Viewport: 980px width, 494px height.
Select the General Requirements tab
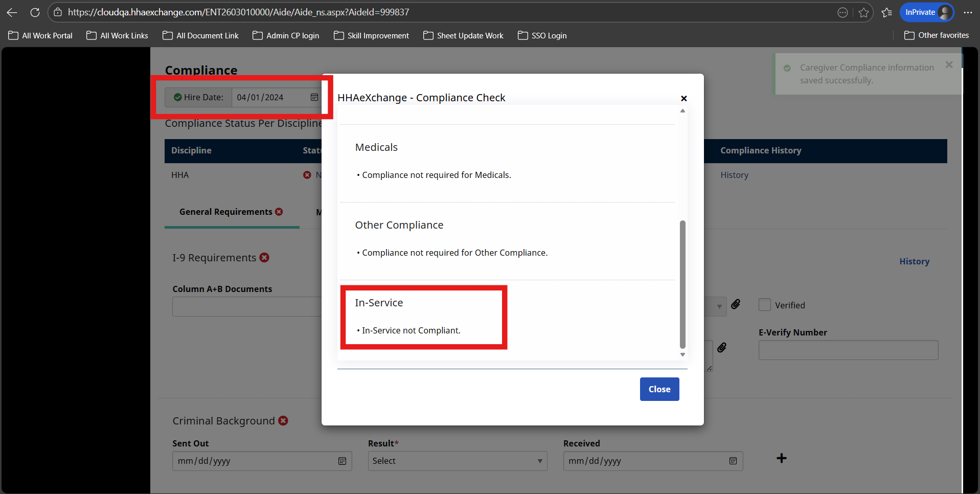[x=226, y=212]
